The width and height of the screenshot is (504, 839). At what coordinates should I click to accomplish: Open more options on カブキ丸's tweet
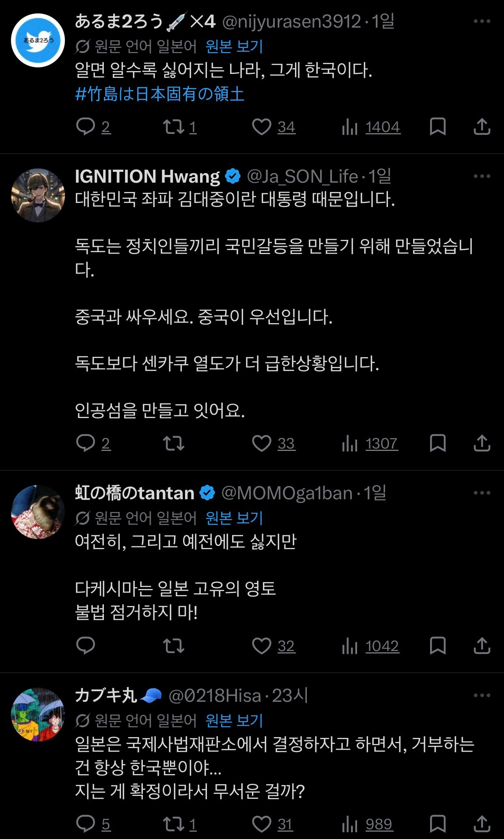(x=482, y=696)
